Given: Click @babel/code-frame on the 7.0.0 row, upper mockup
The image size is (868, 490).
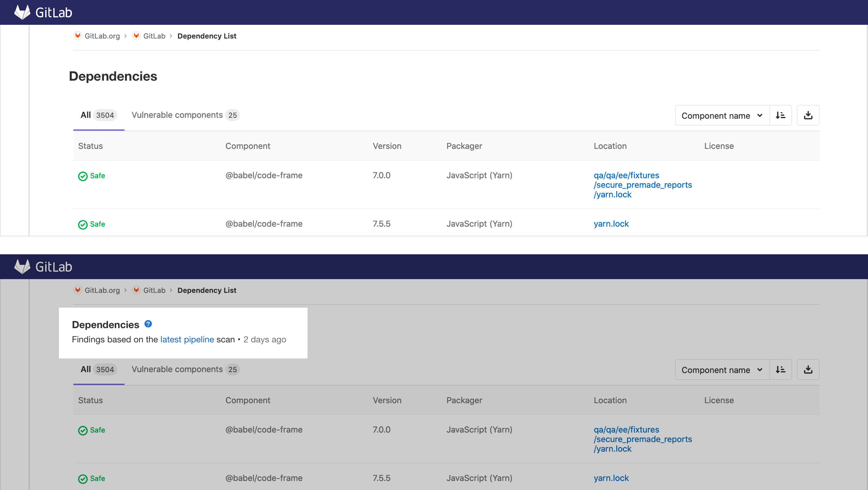Looking at the screenshot, I should pyautogui.click(x=264, y=175).
